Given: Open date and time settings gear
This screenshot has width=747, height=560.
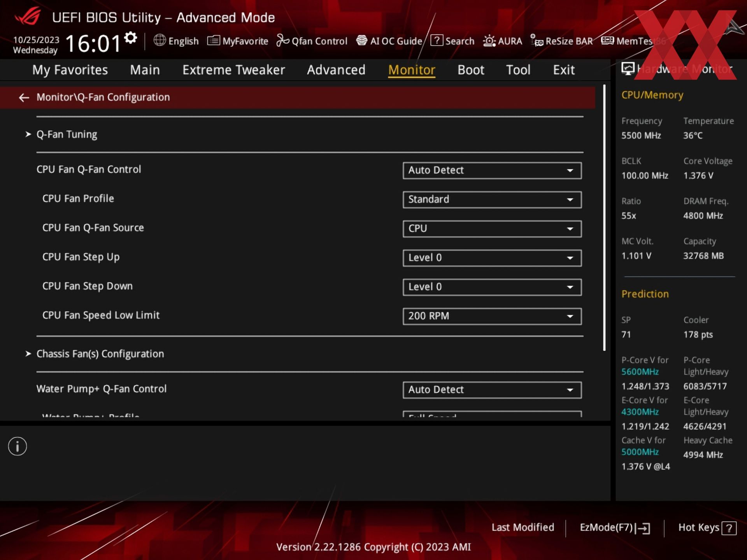Looking at the screenshot, I should coord(131,38).
